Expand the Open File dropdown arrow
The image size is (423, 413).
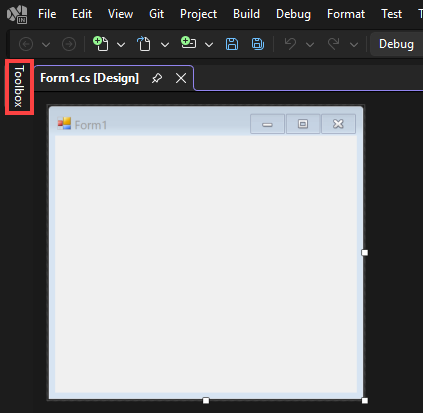point(165,44)
